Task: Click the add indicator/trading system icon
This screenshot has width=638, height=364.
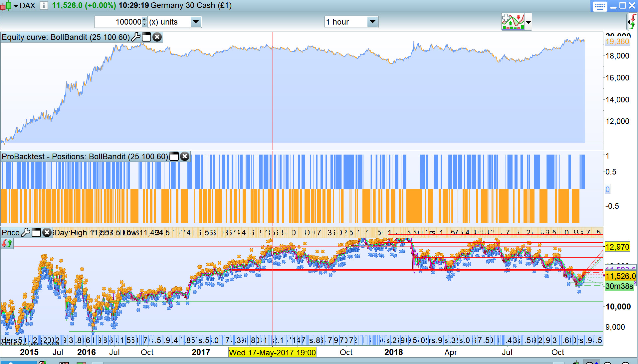Action: (513, 22)
